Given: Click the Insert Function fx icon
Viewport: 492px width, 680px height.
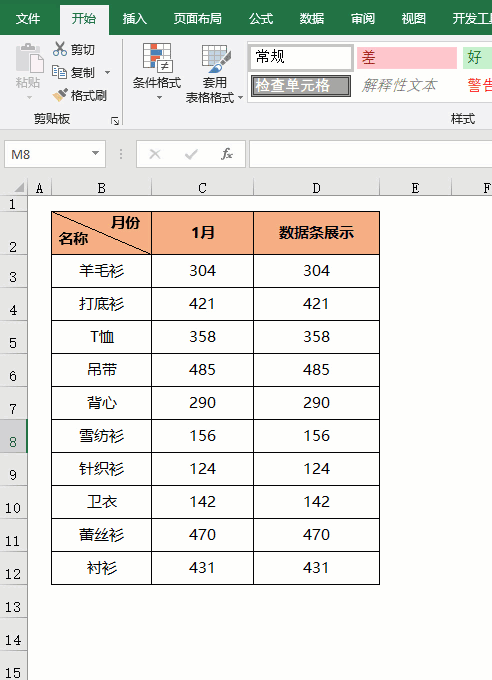Looking at the screenshot, I should point(226,154).
